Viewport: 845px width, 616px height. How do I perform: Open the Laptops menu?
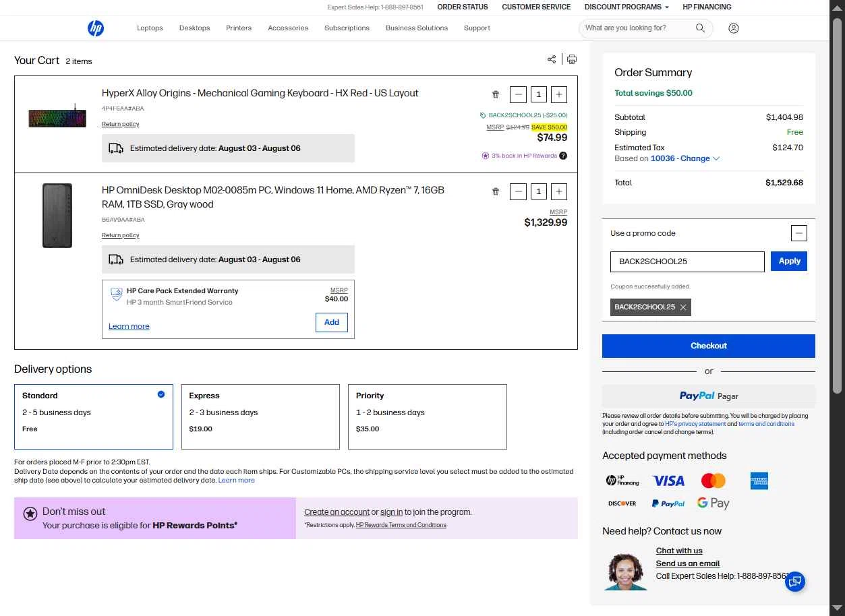click(150, 28)
